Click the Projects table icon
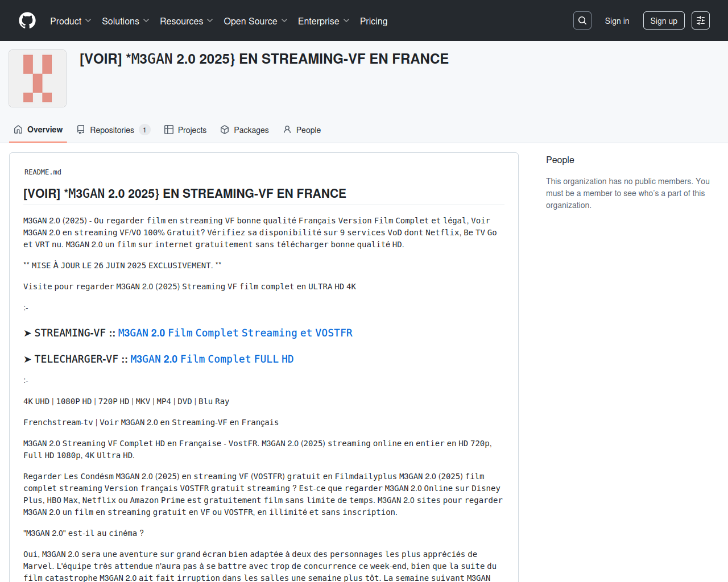Image resolution: width=728 pixels, height=582 pixels. [169, 130]
